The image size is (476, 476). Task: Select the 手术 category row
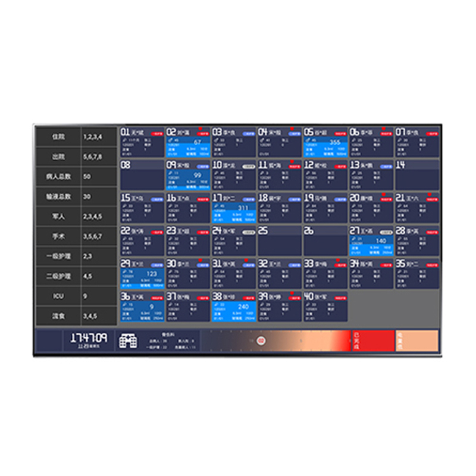(76, 236)
